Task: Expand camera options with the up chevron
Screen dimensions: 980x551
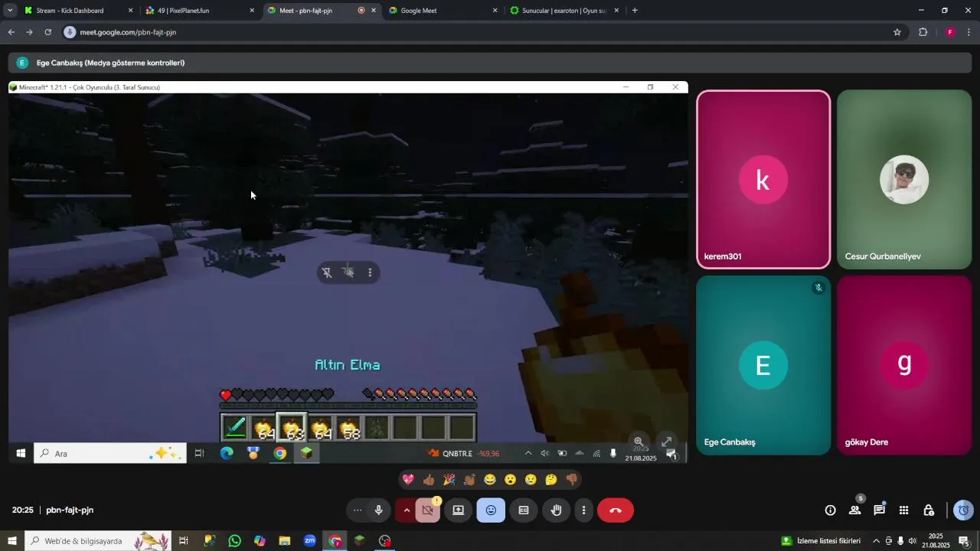Action: click(407, 510)
